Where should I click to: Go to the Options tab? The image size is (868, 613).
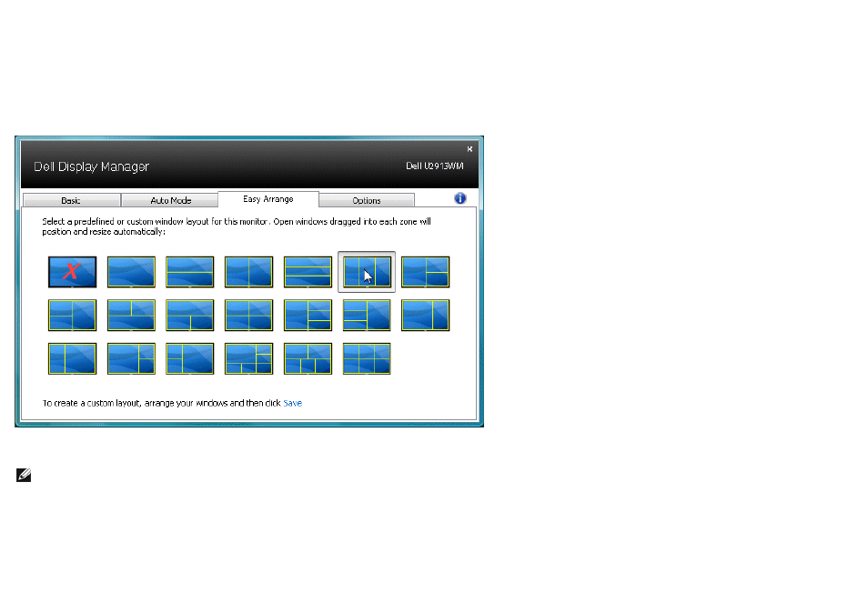(x=367, y=200)
